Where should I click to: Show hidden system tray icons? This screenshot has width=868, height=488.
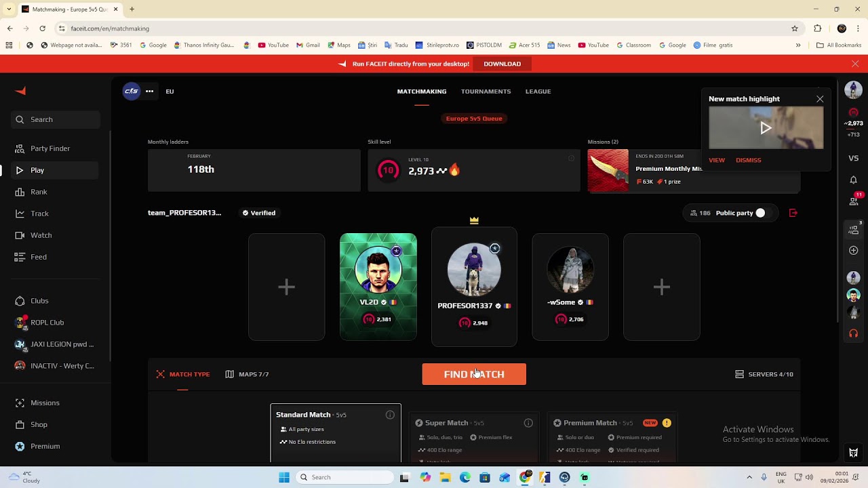[749, 477]
